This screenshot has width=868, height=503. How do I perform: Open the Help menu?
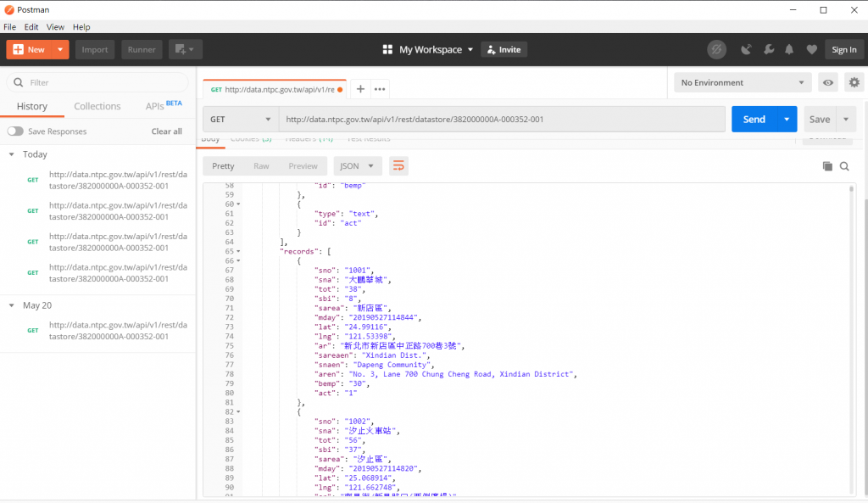(81, 26)
